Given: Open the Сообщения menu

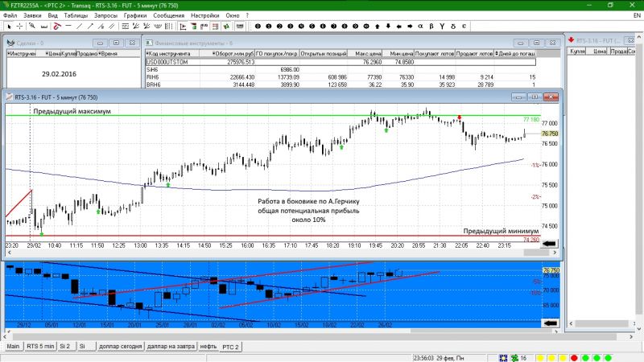Looking at the screenshot, I should pos(169,15).
